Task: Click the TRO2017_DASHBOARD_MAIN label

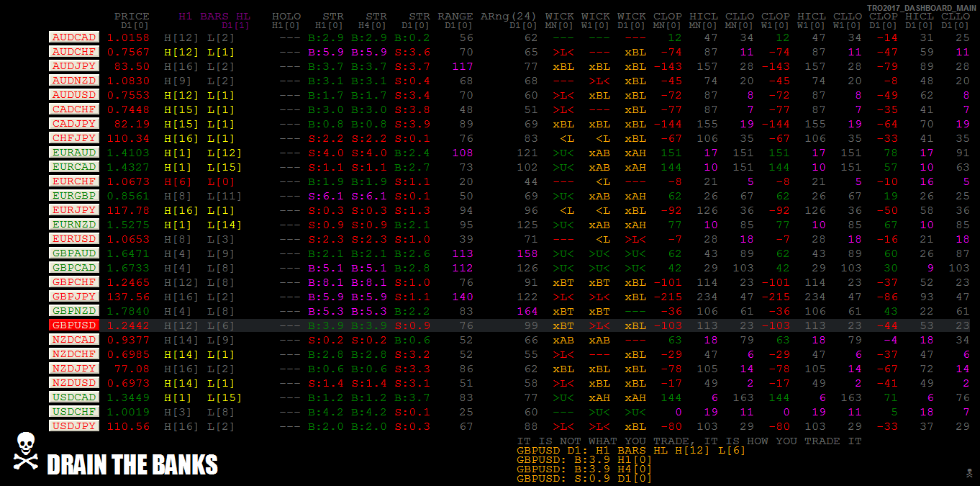Action: (x=921, y=7)
